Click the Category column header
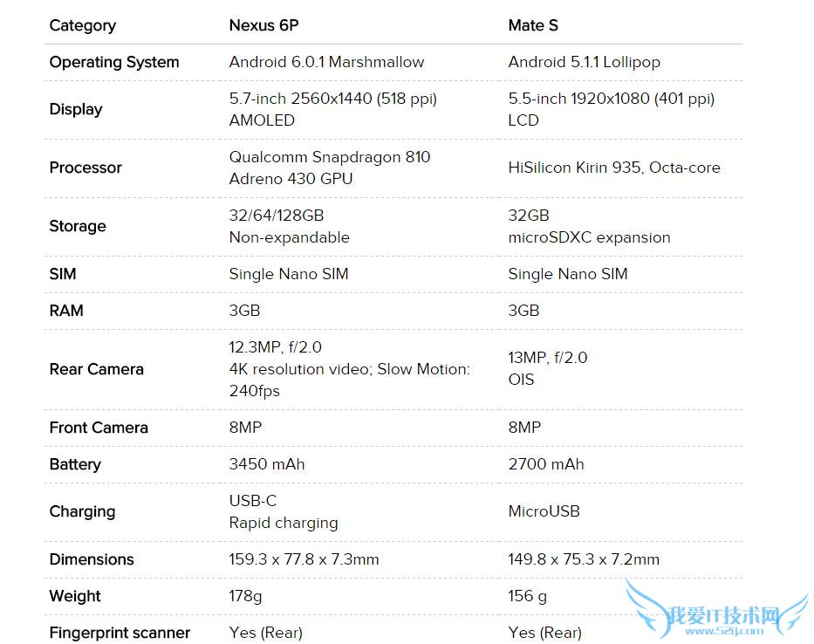This screenshot has height=644, width=814. tap(83, 25)
